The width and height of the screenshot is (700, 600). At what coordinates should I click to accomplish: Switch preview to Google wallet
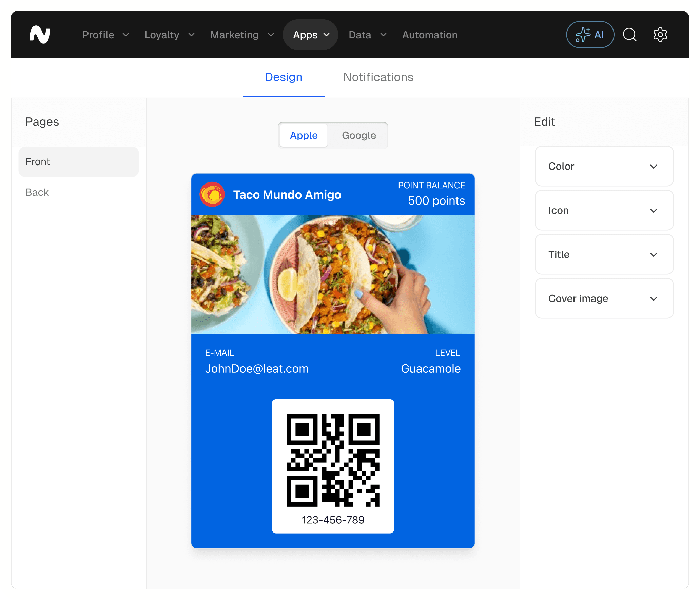pyautogui.click(x=358, y=135)
